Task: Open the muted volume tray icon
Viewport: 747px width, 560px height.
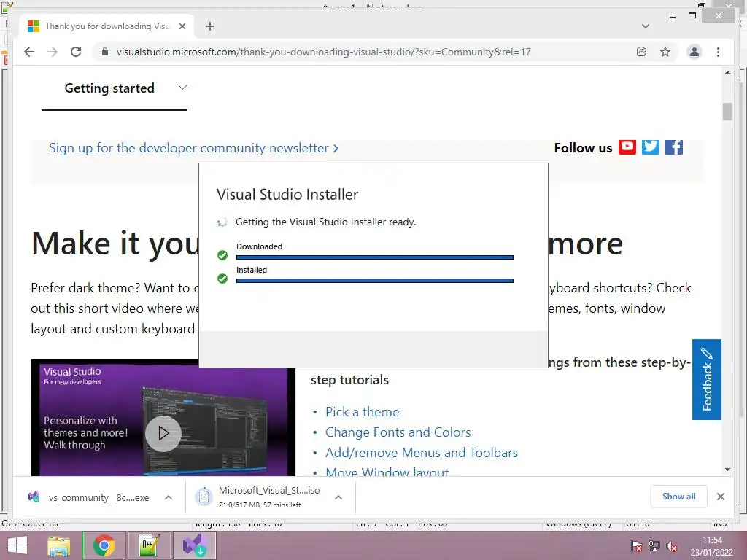Action: (x=672, y=546)
